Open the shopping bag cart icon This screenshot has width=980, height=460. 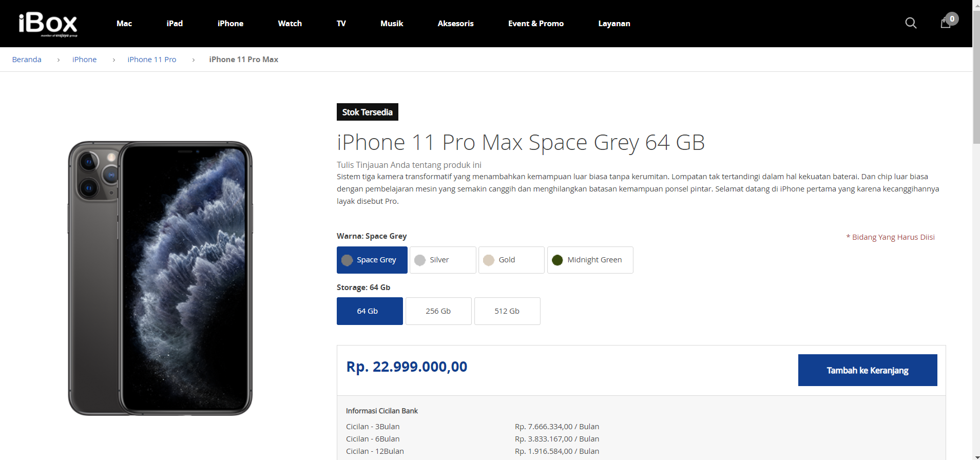(946, 23)
